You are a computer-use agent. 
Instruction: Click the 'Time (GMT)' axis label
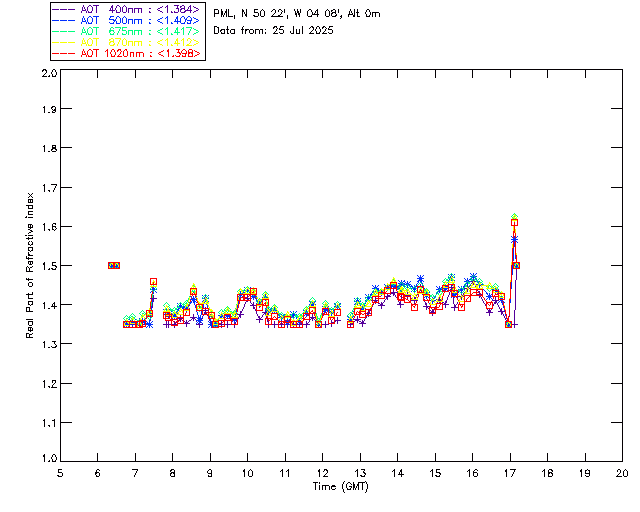click(x=340, y=487)
